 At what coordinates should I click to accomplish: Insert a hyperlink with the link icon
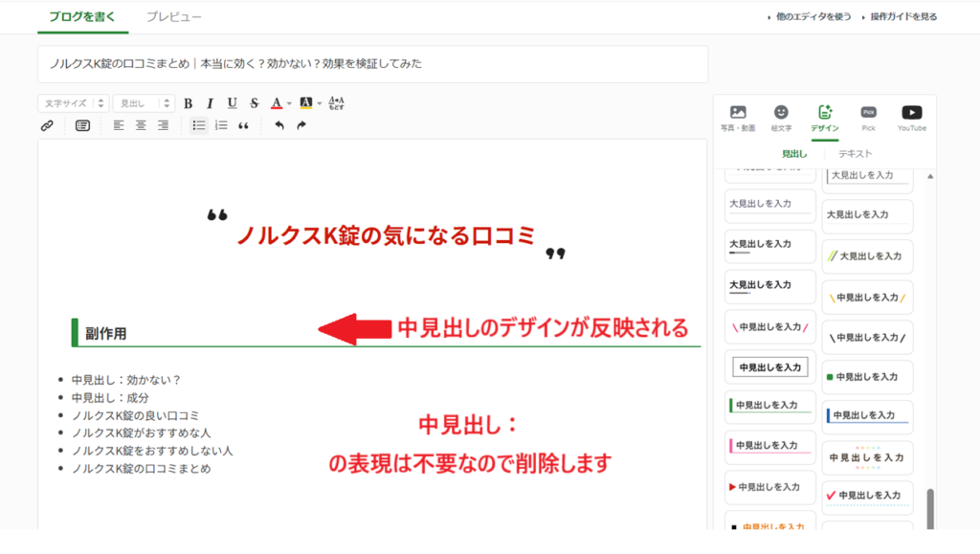pos(46,125)
